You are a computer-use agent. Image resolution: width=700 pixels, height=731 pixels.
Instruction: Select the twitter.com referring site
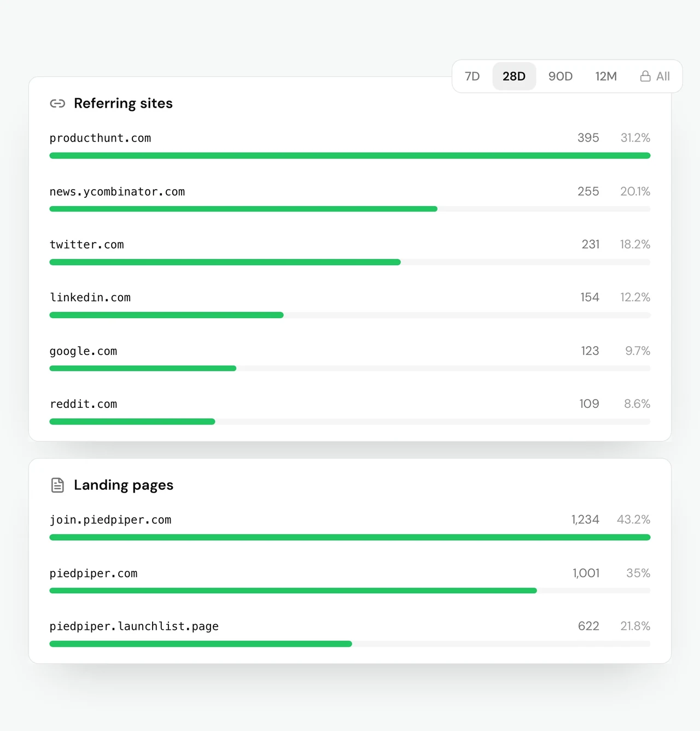[350, 251]
